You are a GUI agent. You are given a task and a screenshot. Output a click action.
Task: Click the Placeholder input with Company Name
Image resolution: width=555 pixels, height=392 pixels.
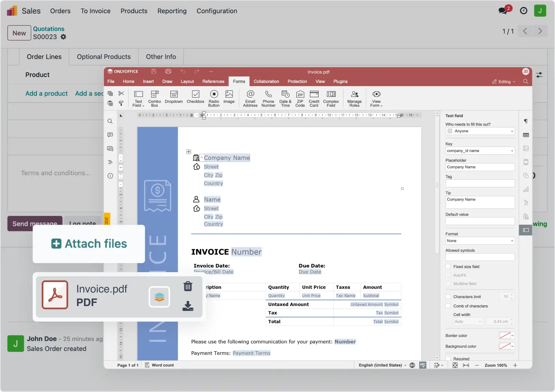pos(480,167)
